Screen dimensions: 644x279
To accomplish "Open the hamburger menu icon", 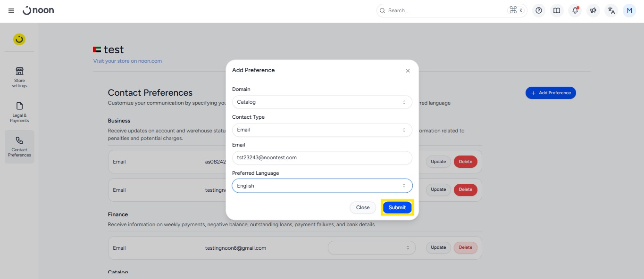I will 11,11.
